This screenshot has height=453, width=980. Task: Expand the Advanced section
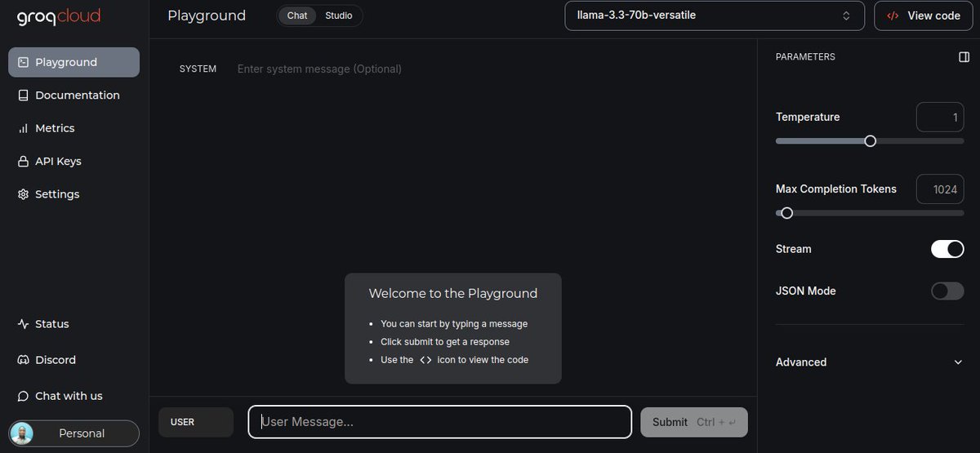[x=870, y=362]
